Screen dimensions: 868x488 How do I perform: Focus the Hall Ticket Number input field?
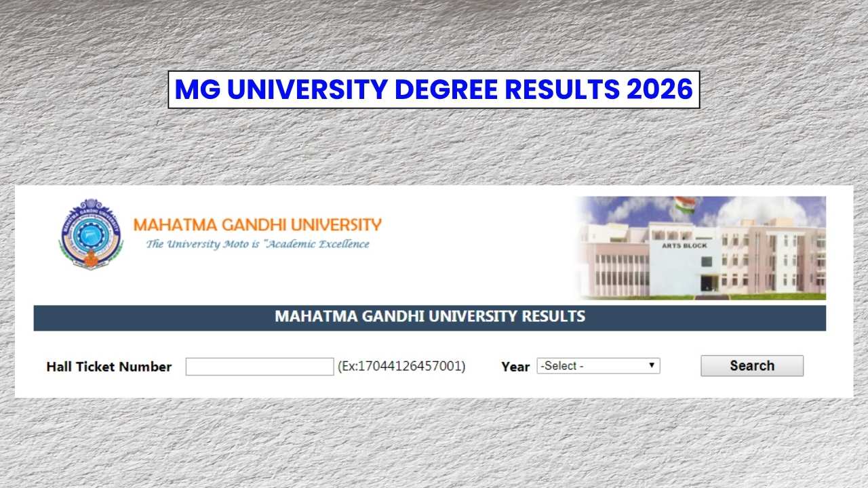click(260, 367)
